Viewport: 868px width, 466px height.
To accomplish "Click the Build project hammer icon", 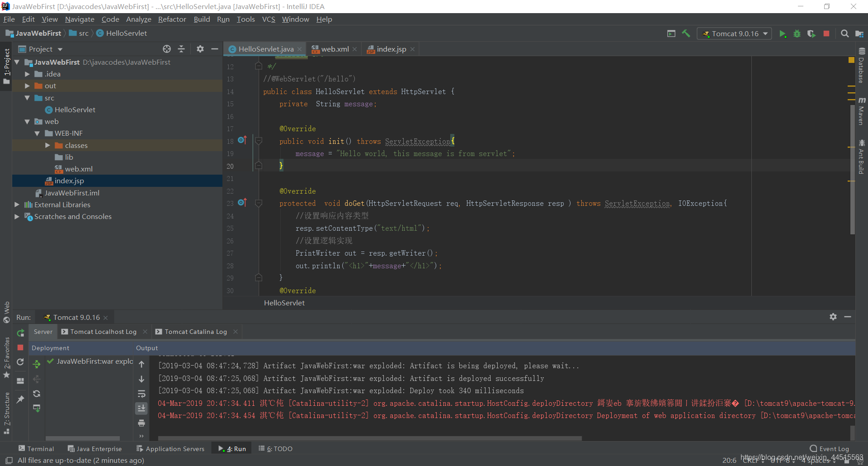I will click(686, 33).
